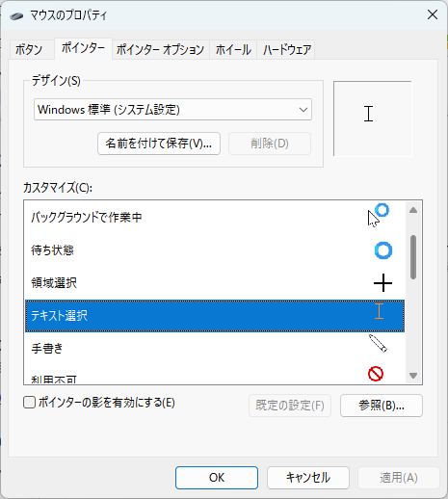Click the 適用(A) apply button

[399, 478]
